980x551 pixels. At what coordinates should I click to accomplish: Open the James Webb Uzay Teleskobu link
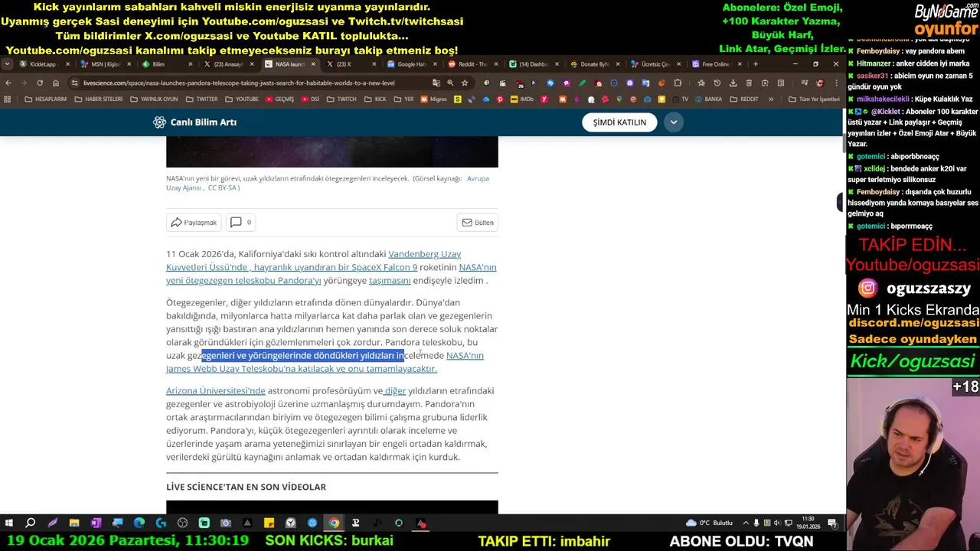pos(302,369)
